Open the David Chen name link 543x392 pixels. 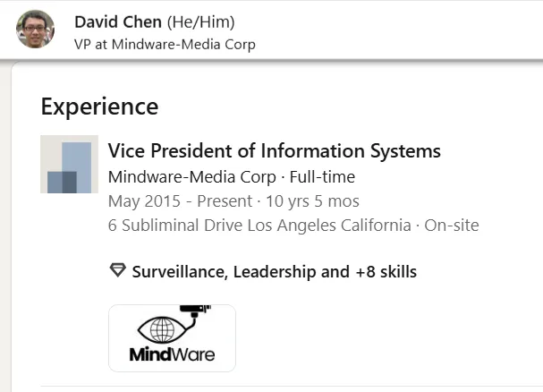[118, 21]
